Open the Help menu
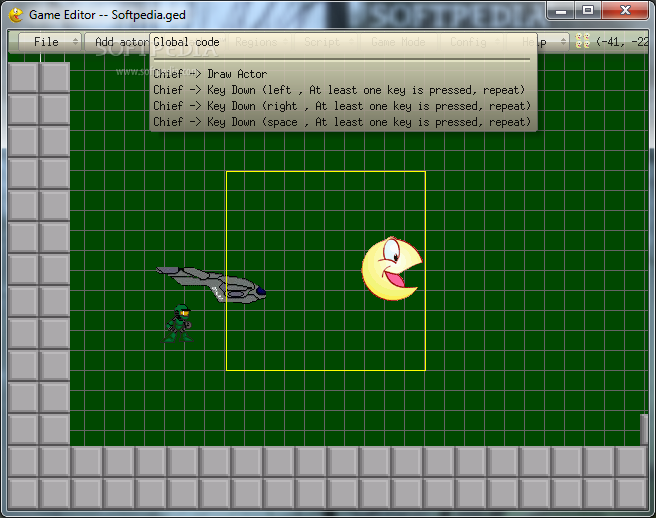Screen dimensions: 656x518 [539, 42]
